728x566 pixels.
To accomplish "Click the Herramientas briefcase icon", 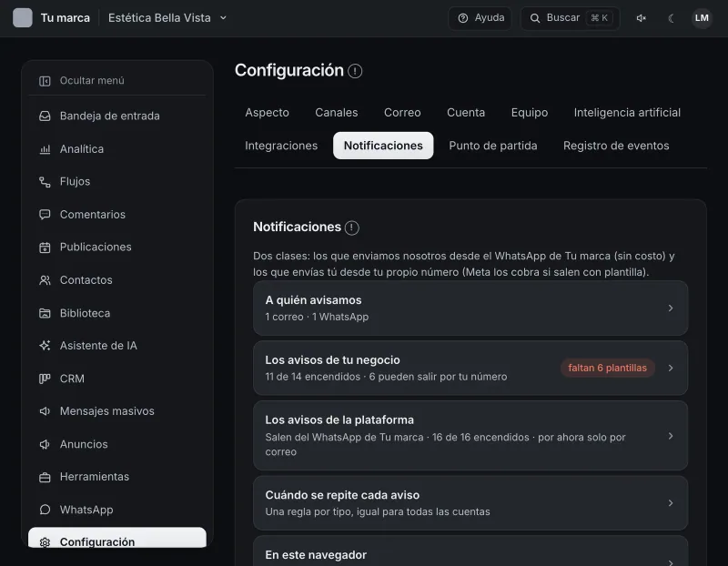I will (x=45, y=478).
